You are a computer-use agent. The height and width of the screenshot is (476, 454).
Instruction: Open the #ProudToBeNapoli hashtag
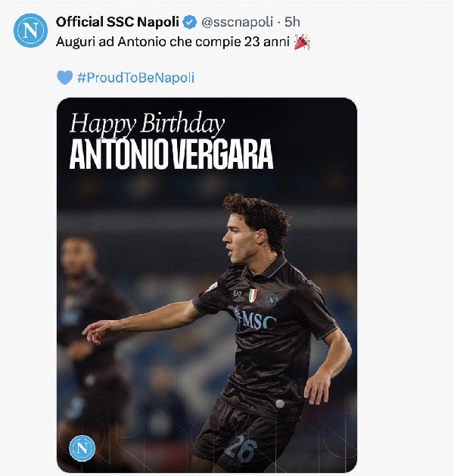141,77
